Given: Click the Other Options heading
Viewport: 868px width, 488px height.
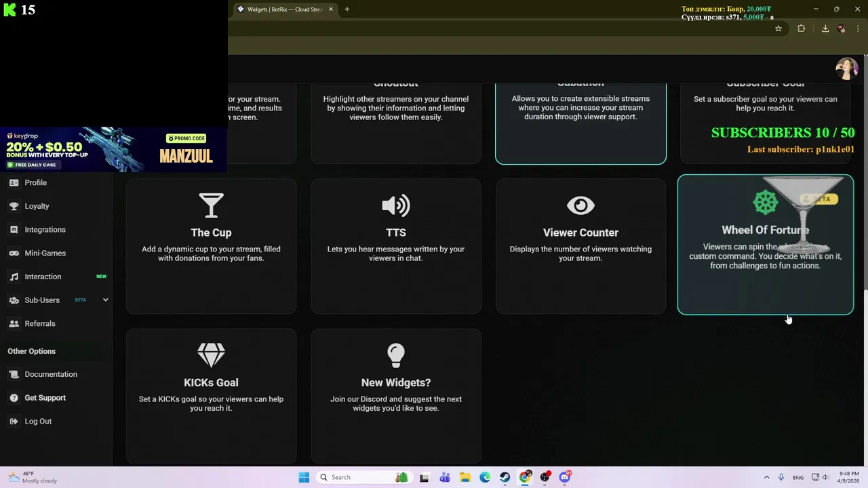Looking at the screenshot, I should 32,351.
